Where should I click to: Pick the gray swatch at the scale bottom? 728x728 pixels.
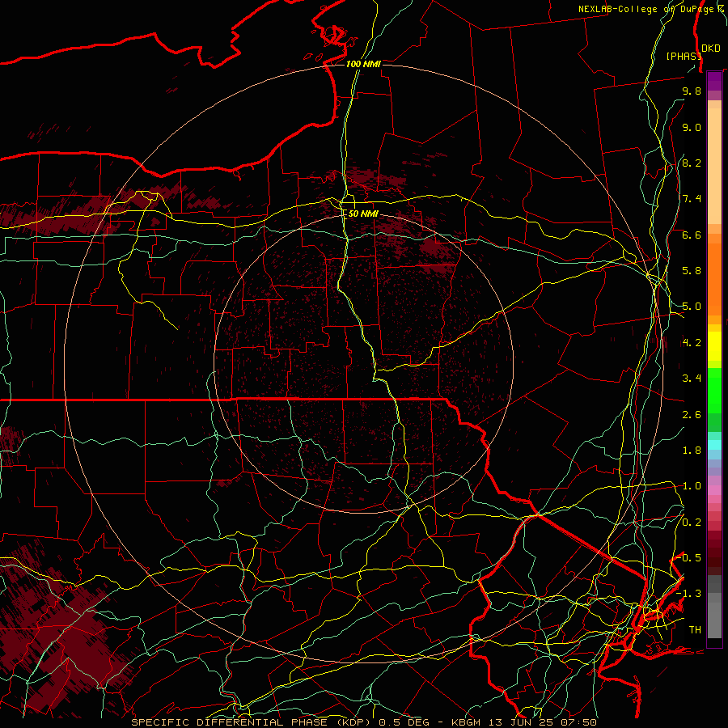coord(714,622)
